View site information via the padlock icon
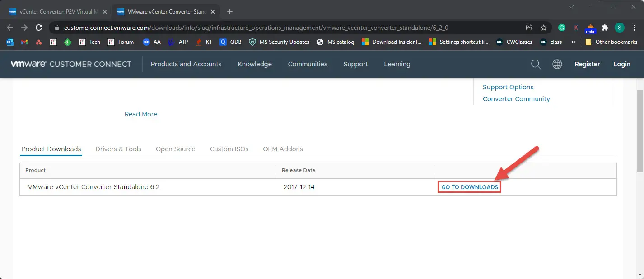Screen dimensions: 644x279 pos(56,28)
